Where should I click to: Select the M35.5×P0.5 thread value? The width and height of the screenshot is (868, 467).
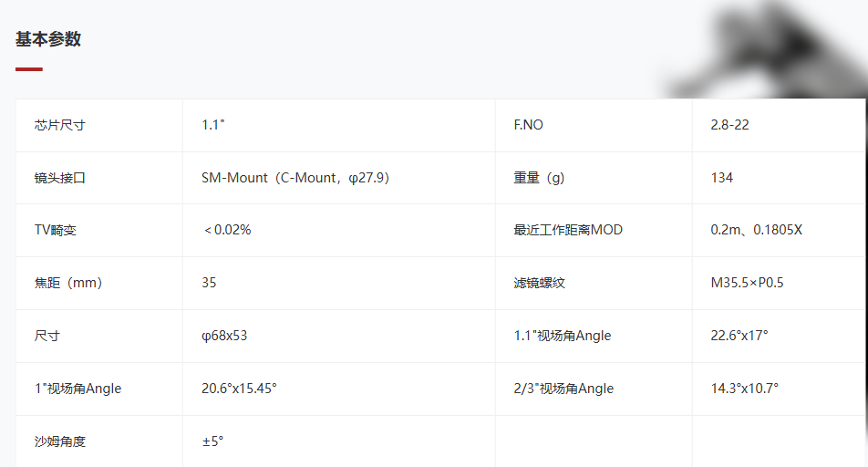(748, 283)
